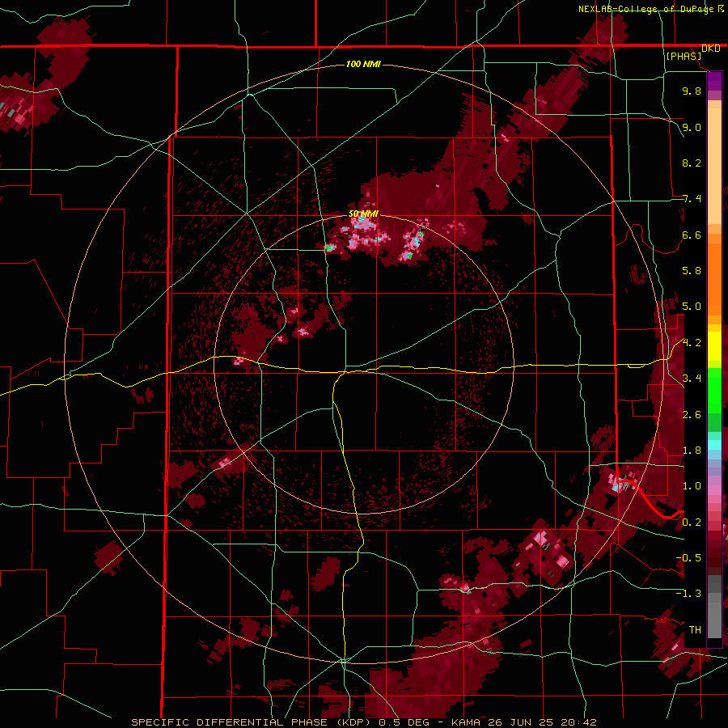Click the 0.2 scale label
The image size is (728, 728).
click(x=692, y=523)
